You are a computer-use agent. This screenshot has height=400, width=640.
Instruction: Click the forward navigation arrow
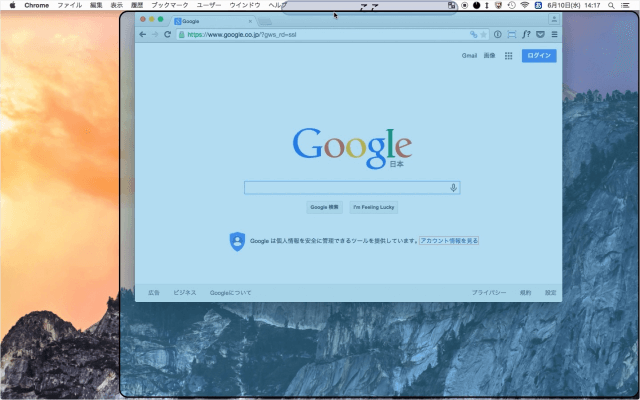click(x=155, y=35)
